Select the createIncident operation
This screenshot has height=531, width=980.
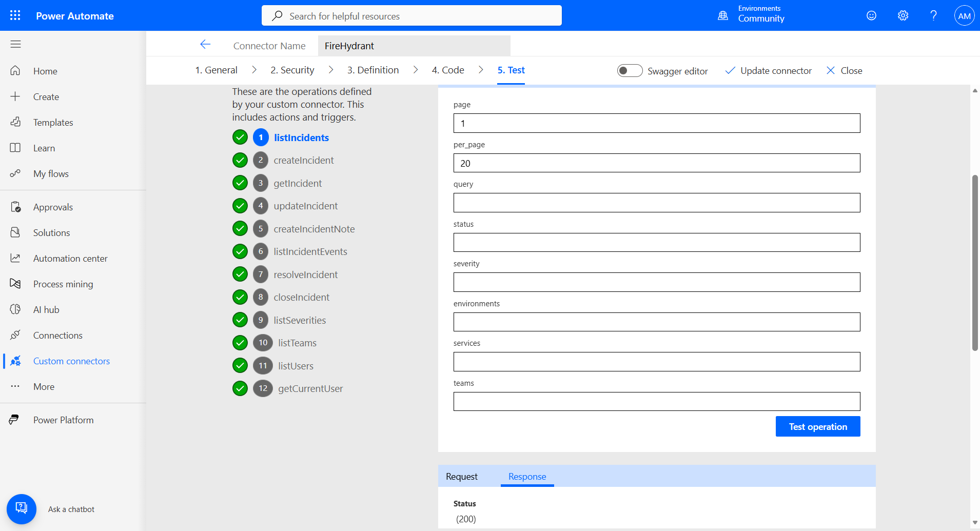303,160
